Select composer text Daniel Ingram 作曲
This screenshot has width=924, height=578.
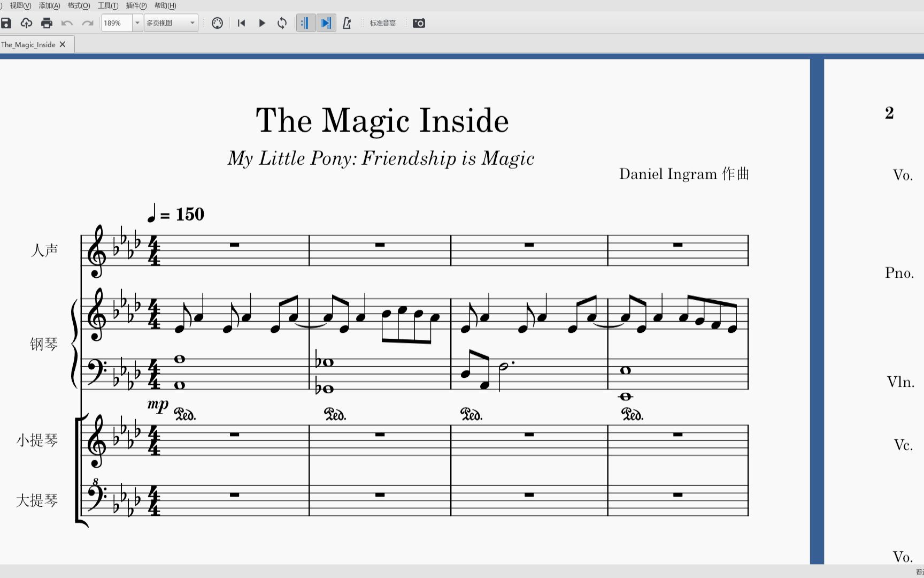[x=684, y=174]
